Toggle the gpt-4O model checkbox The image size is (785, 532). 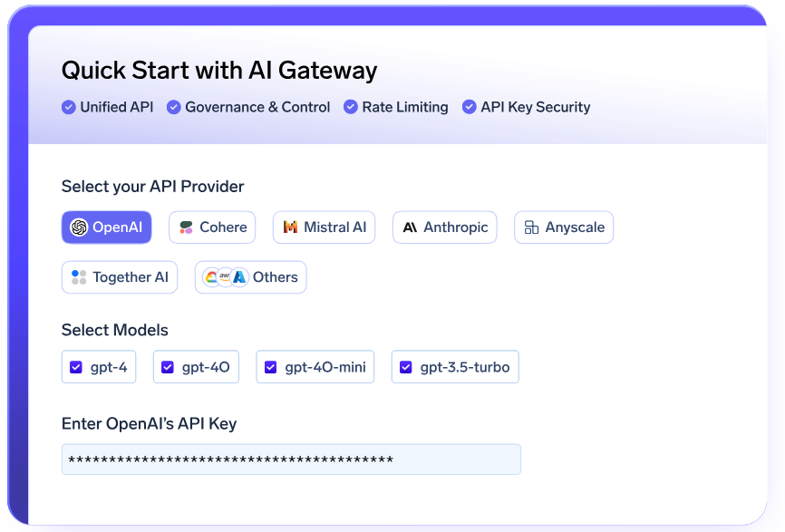point(167,367)
